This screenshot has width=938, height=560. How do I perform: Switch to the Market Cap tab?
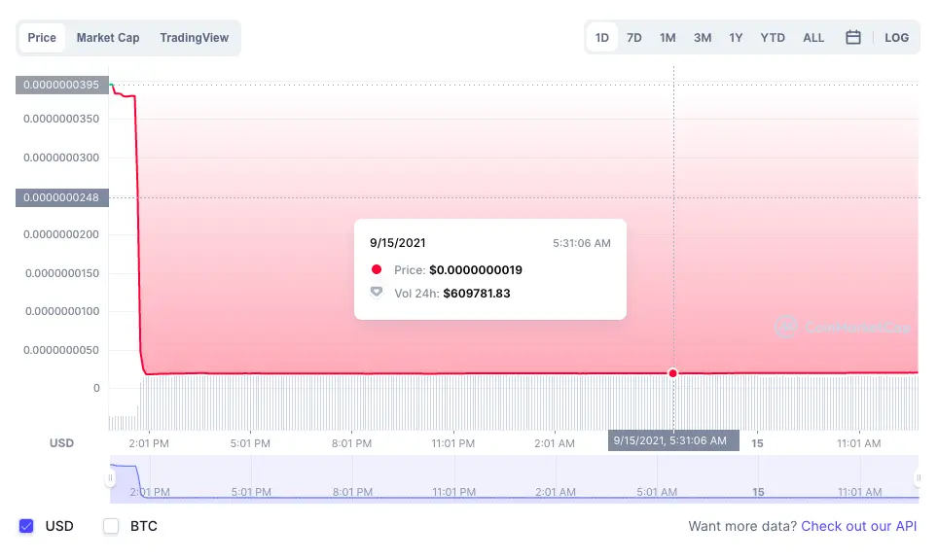pos(108,38)
